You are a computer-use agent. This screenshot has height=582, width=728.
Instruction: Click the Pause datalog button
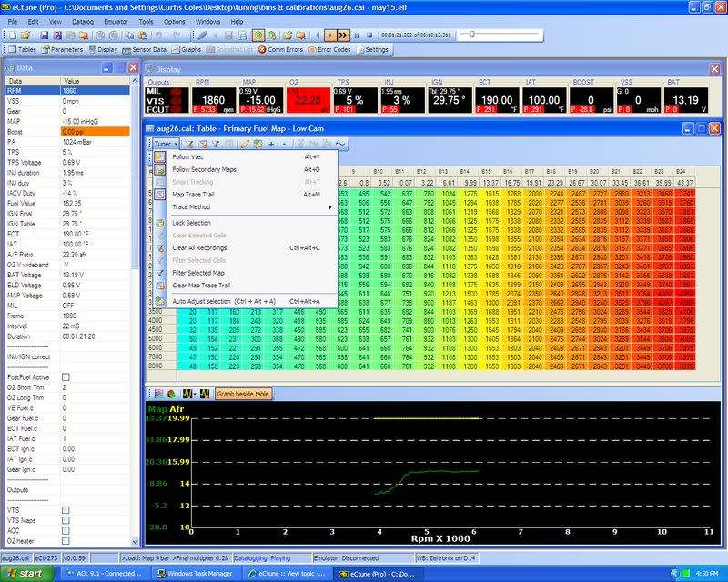pyautogui.click(x=357, y=35)
